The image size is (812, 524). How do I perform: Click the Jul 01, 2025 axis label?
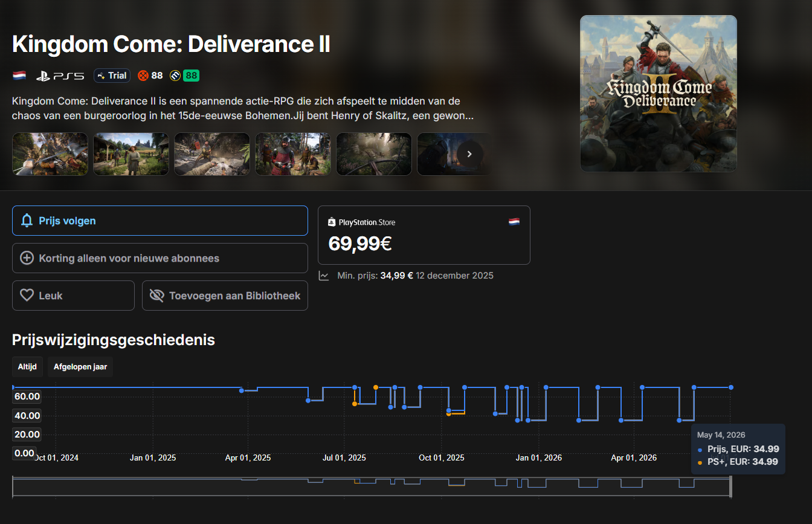coord(344,458)
